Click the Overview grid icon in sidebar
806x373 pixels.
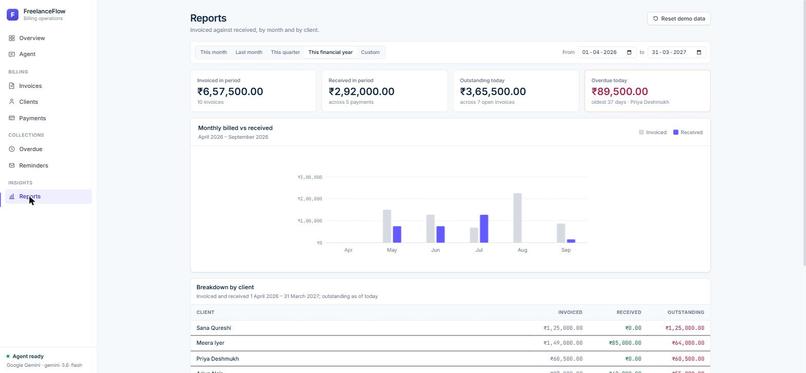12,38
